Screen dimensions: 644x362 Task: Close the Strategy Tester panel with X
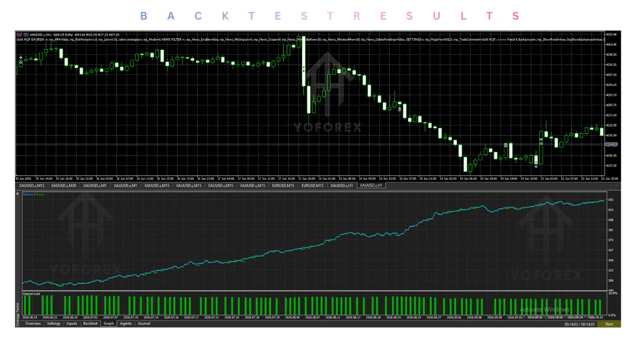[x=18, y=194]
